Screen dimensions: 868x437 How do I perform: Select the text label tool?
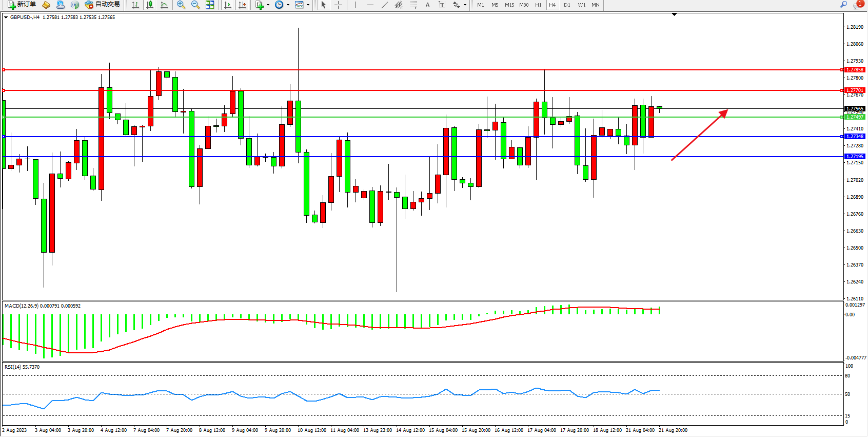427,5
